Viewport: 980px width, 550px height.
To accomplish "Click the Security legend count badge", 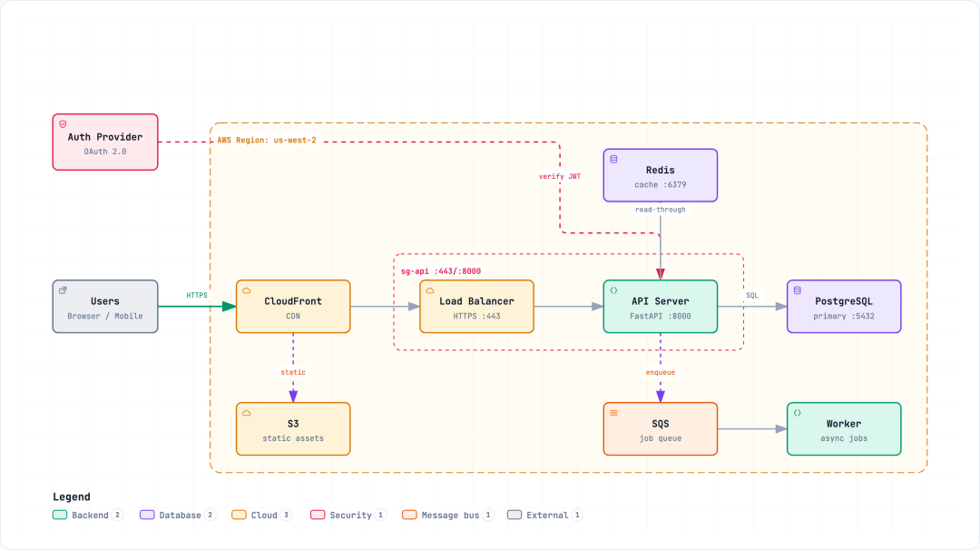I will click(x=380, y=515).
